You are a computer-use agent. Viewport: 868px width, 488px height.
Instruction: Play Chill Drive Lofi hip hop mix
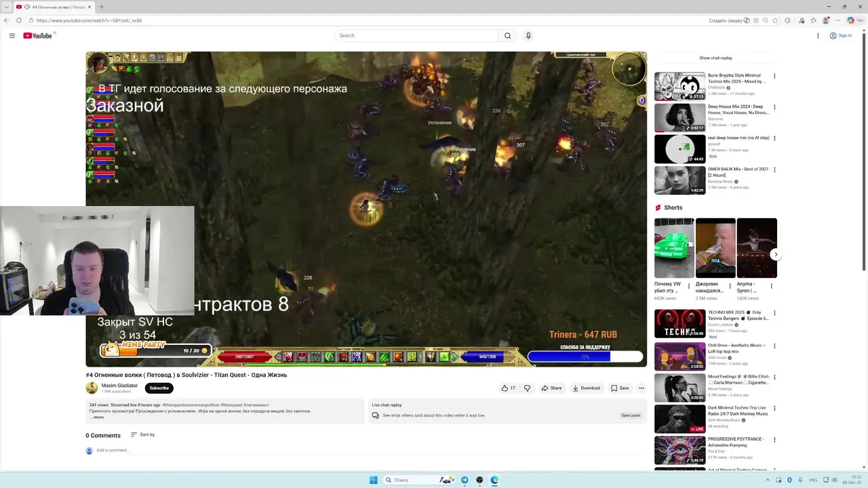[679, 355]
